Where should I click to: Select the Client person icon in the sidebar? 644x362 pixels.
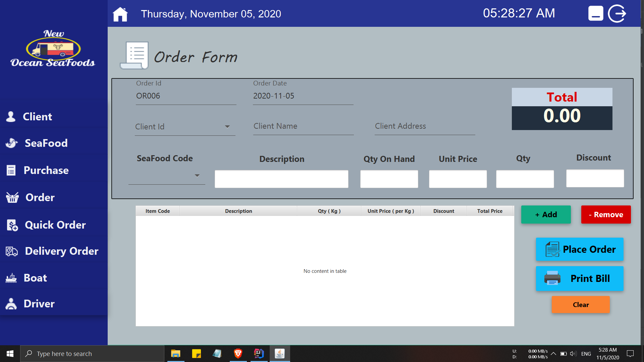click(11, 116)
